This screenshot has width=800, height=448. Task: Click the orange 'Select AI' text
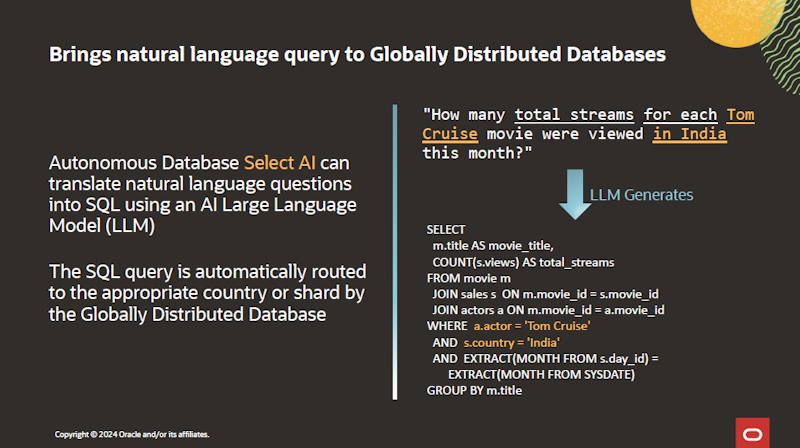pyautogui.click(x=280, y=163)
